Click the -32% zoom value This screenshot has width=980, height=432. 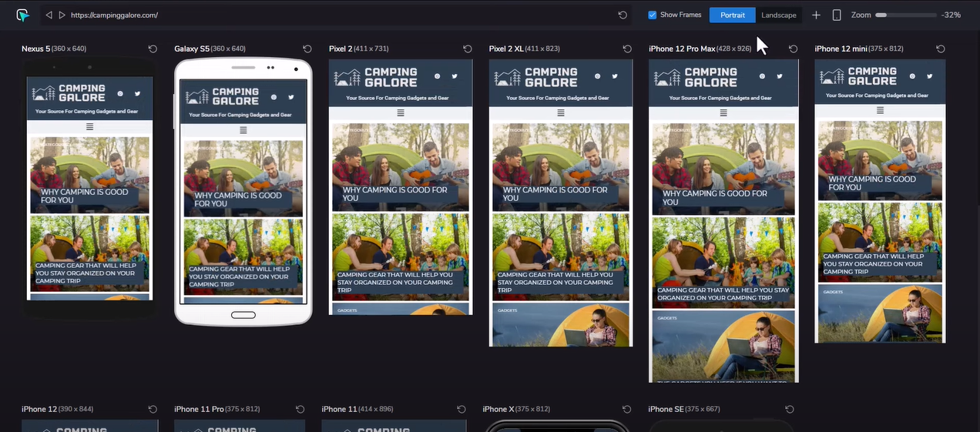[x=951, y=15]
